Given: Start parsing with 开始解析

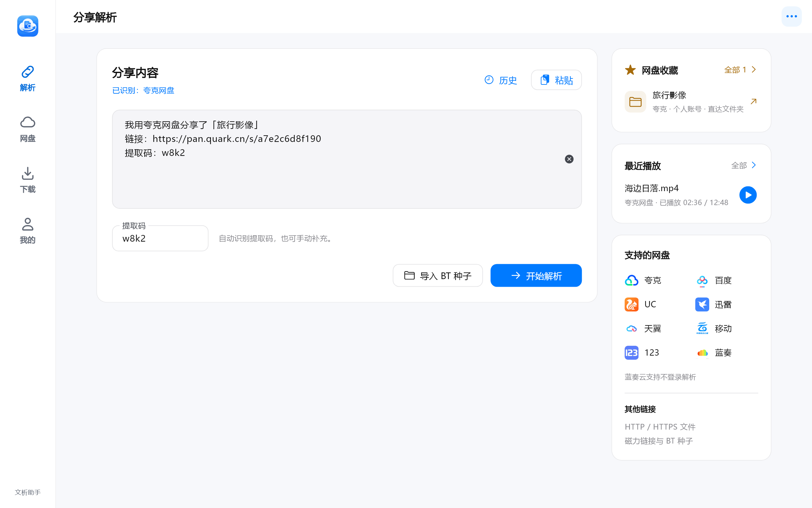Looking at the screenshot, I should [x=536, y=276].
